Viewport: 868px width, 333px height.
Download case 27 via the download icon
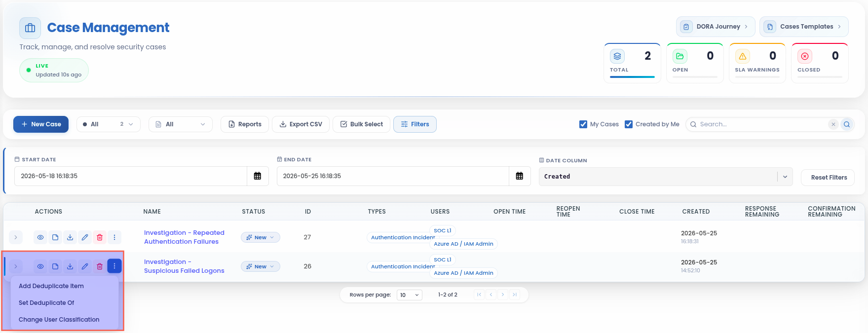[x=70, y=237]
